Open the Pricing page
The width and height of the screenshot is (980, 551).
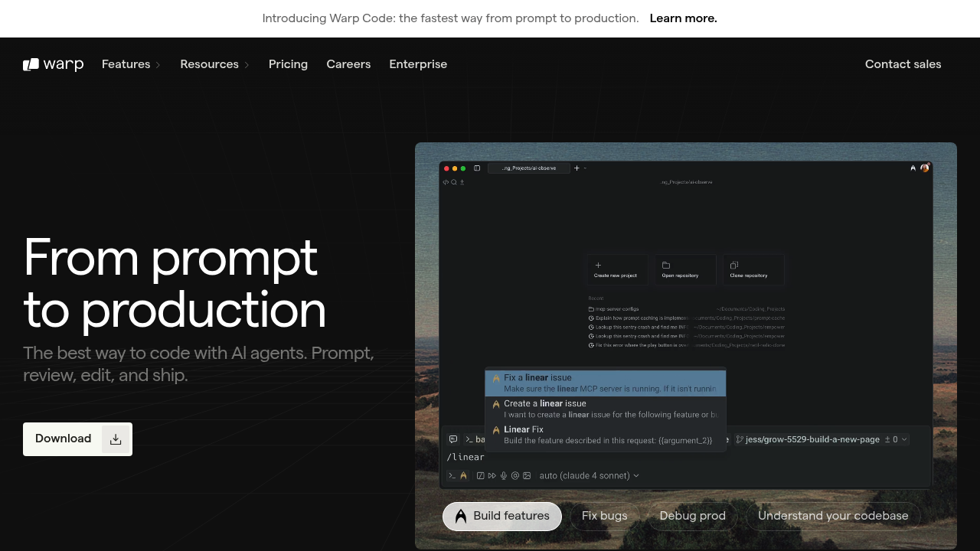click(288, 64)
